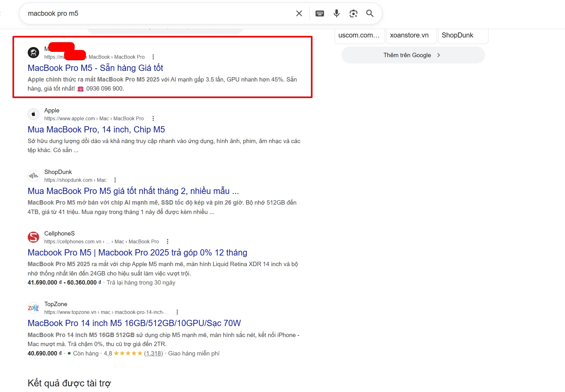Open more options for ShopDunk result
This screenshot has width=565, height=392.
point(115,180)
